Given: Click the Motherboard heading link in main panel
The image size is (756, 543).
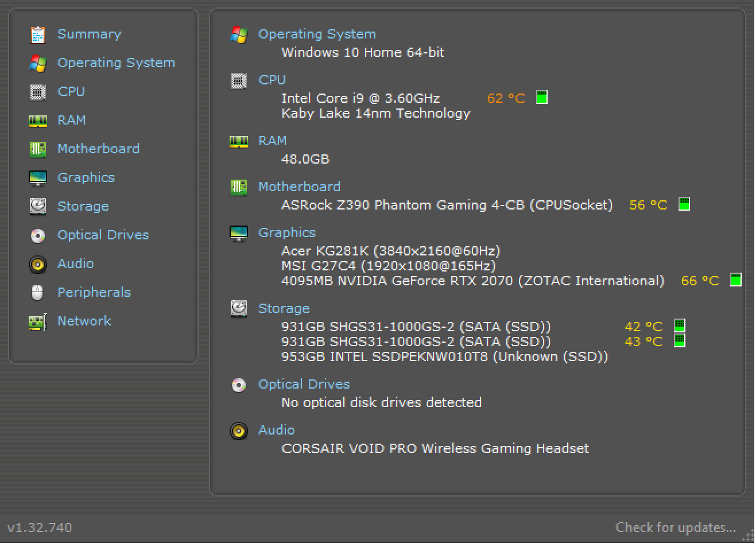Looking at the screenshot, I should pyautogui.click(x=300, y=187).
